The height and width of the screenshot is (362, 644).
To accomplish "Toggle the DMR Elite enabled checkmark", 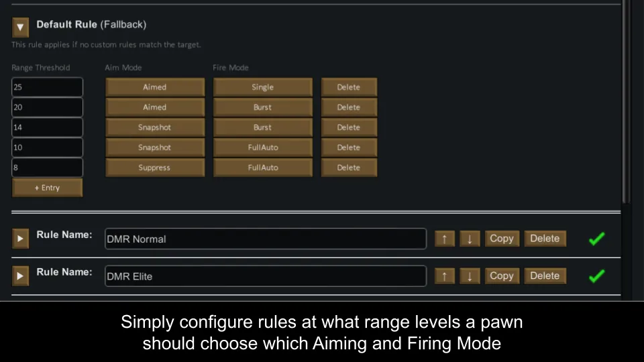I will [x=596, y=276].
